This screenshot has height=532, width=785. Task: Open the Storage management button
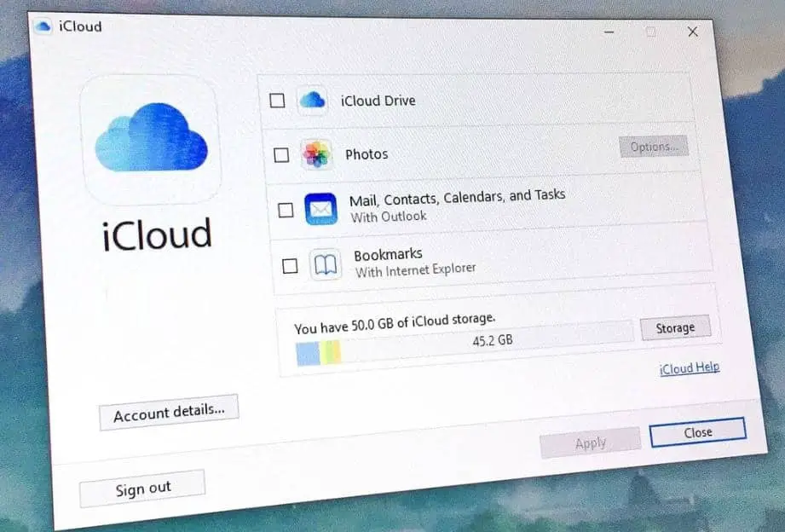tap(675, 327)
